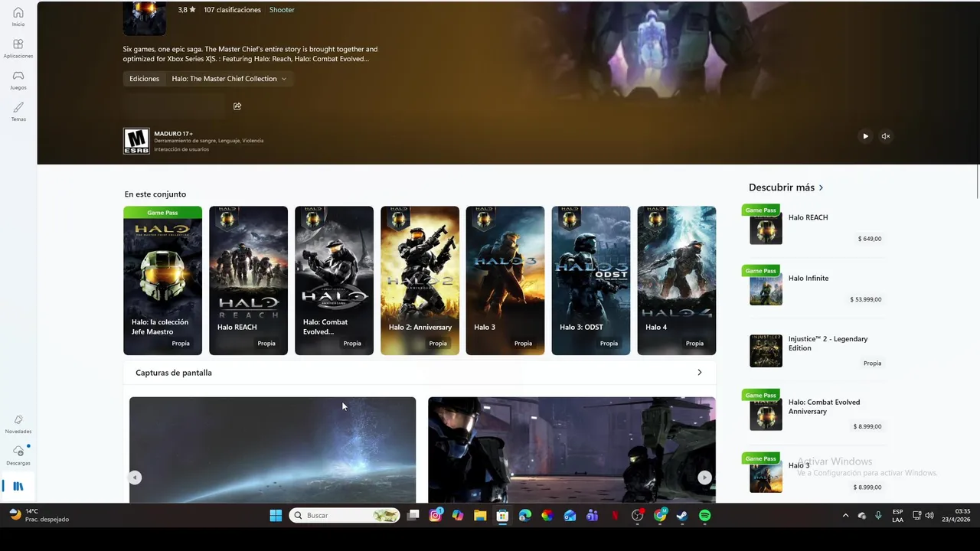Open Microsoft Store taskbar icon
The width and height of the screenshot is (980, 551).
click(x=502, y=516)
